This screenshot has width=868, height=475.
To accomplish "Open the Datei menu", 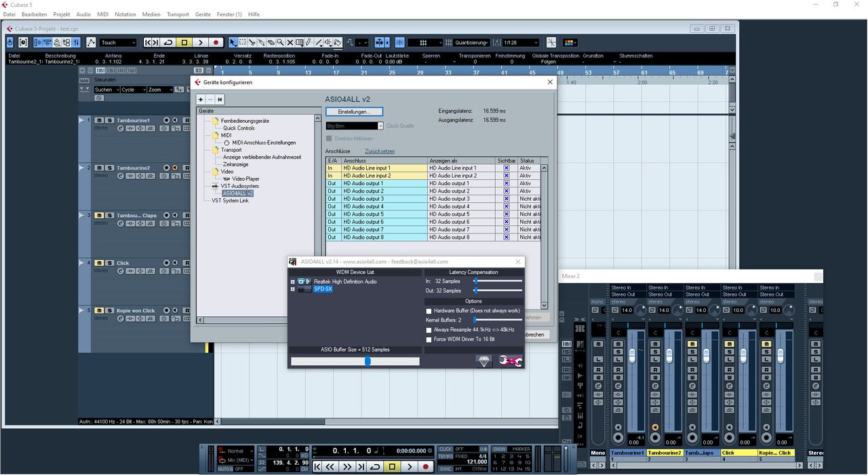I will [x=9, y=14].
